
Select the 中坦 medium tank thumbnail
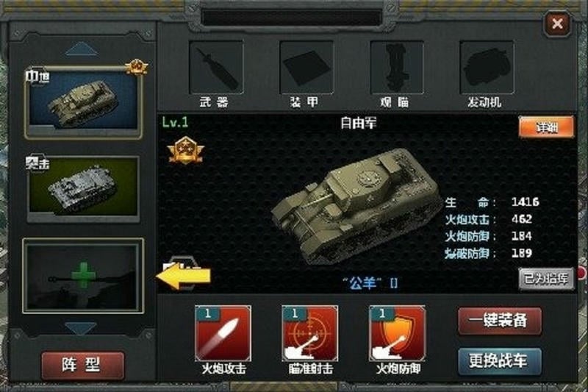point(83,102)
